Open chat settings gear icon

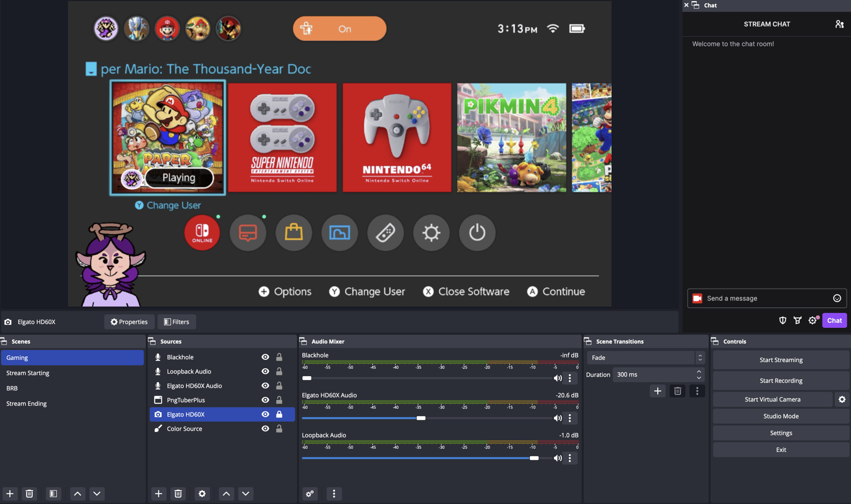(813, 320)
